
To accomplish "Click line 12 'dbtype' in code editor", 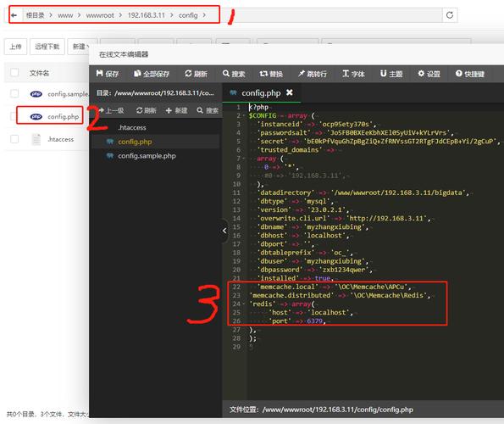I will click(296, 201).
